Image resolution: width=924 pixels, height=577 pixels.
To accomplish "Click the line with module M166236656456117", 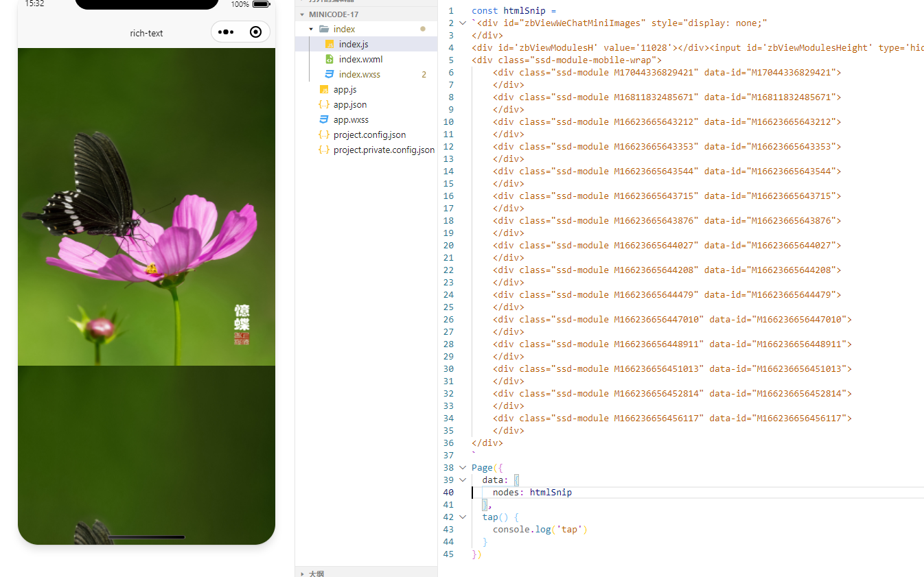I will pyautogui.click(x=672, y=419).
